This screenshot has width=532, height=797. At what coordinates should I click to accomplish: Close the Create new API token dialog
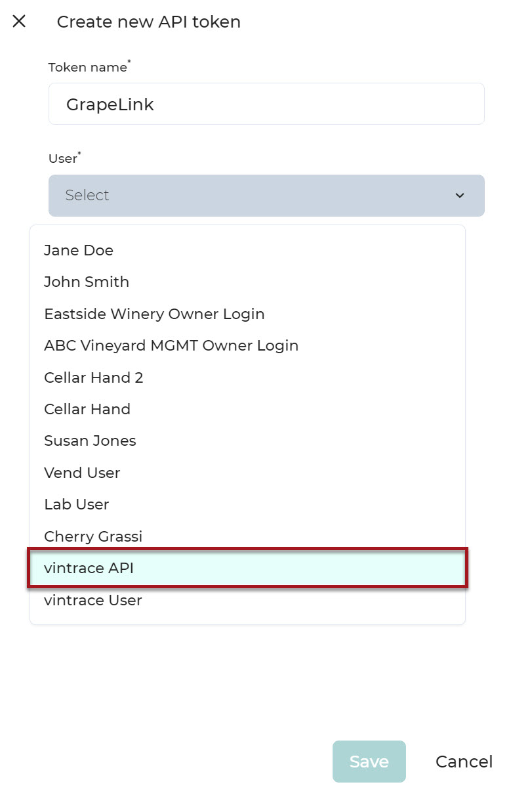point(19,22)
